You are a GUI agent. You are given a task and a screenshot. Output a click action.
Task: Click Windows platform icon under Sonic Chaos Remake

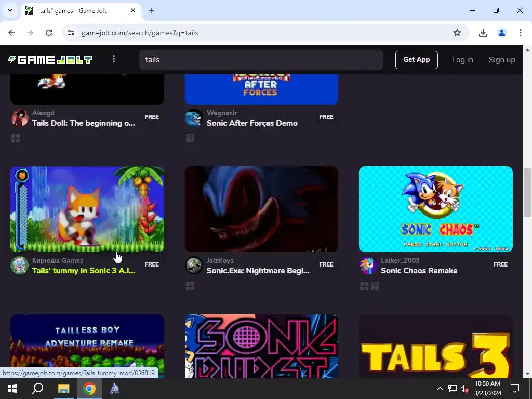pyautogui.click(x=364, y=286)
